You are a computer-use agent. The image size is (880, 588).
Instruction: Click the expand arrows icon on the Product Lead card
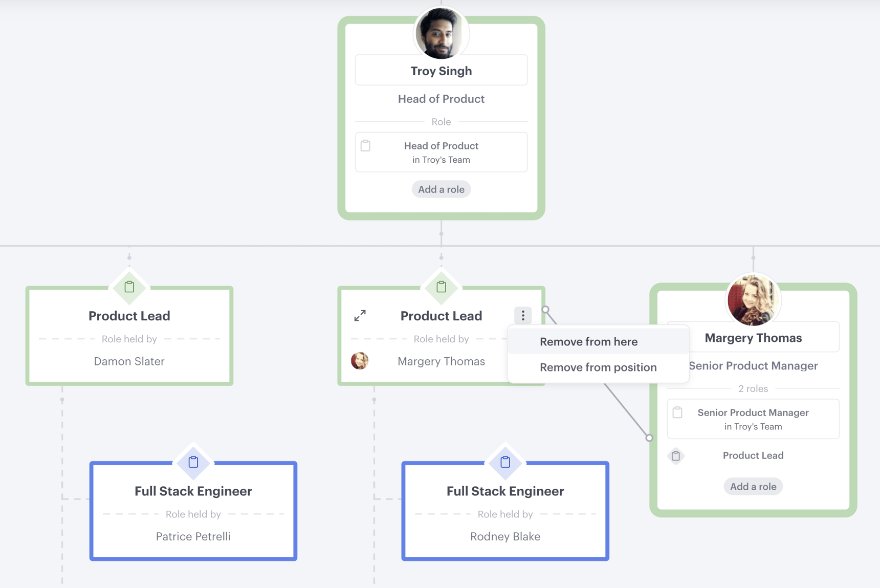pos(360,316)
